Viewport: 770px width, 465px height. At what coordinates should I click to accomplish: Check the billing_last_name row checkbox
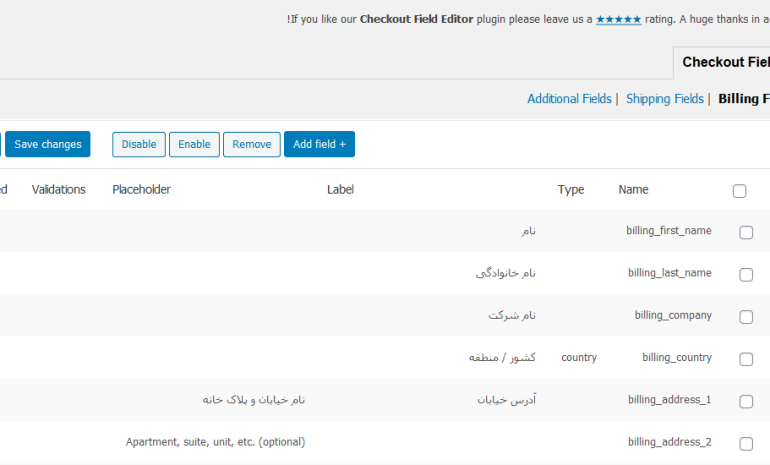pos(746,274)
